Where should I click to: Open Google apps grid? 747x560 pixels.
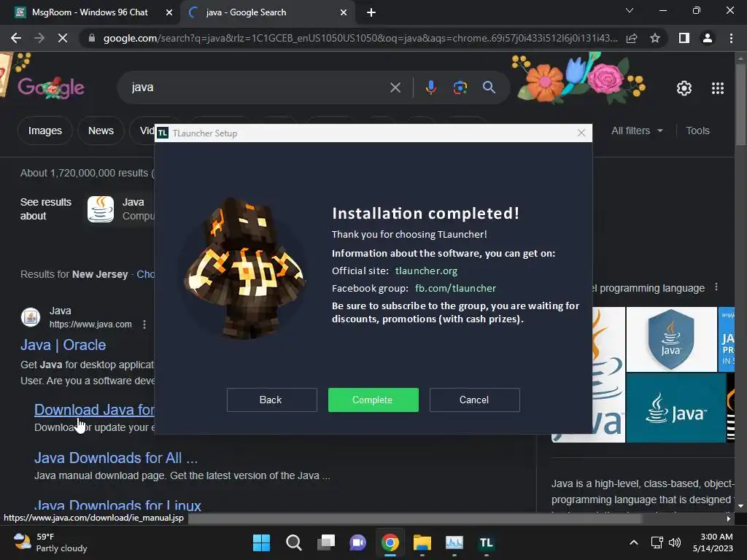click(718, 88)
